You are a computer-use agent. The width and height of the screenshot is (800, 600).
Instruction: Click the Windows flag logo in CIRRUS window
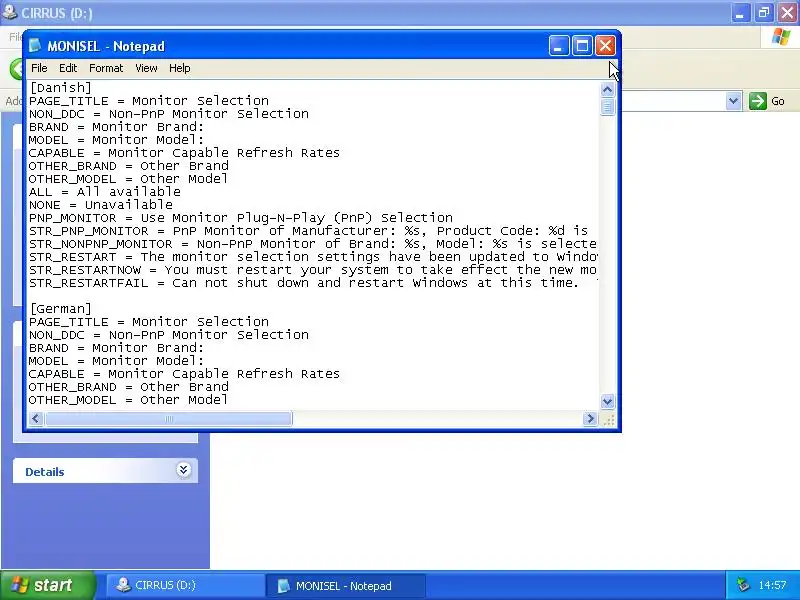point(781,37)
